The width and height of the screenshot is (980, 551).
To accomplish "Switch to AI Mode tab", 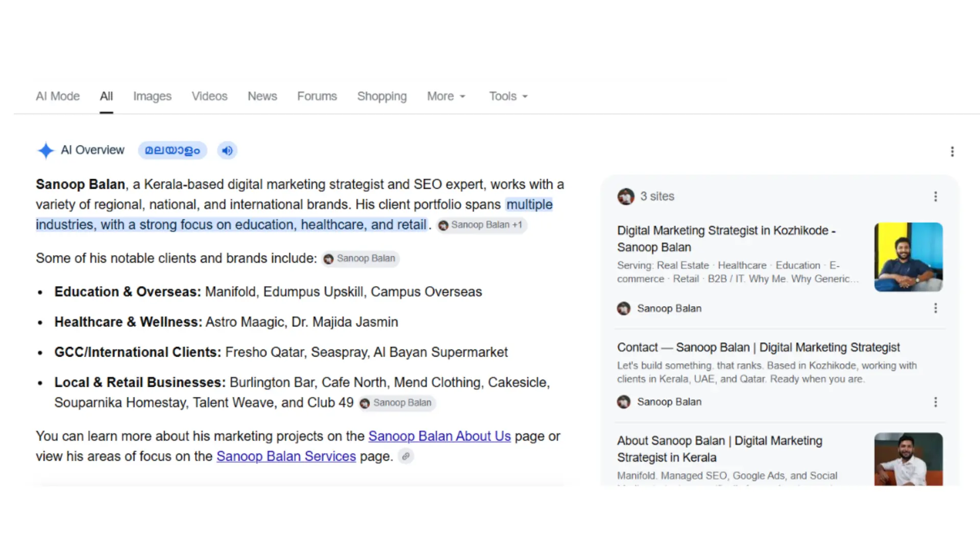I will point(58,96).
